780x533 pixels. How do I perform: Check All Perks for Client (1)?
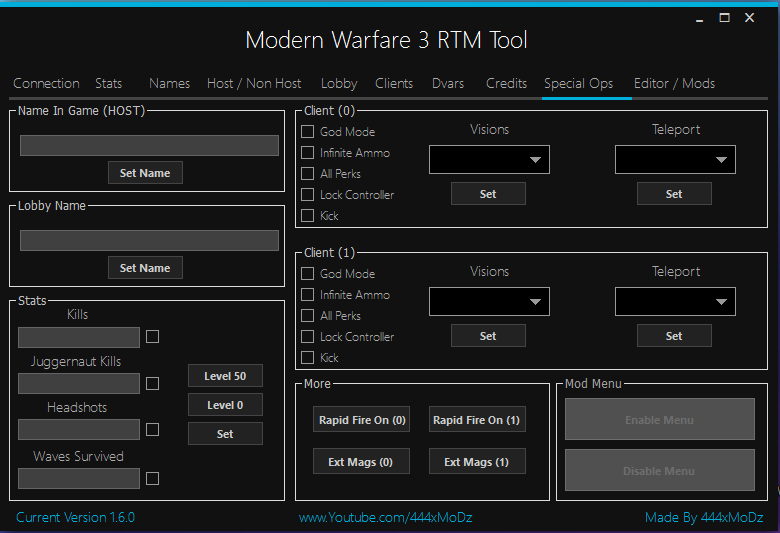(x=307, y=315)
